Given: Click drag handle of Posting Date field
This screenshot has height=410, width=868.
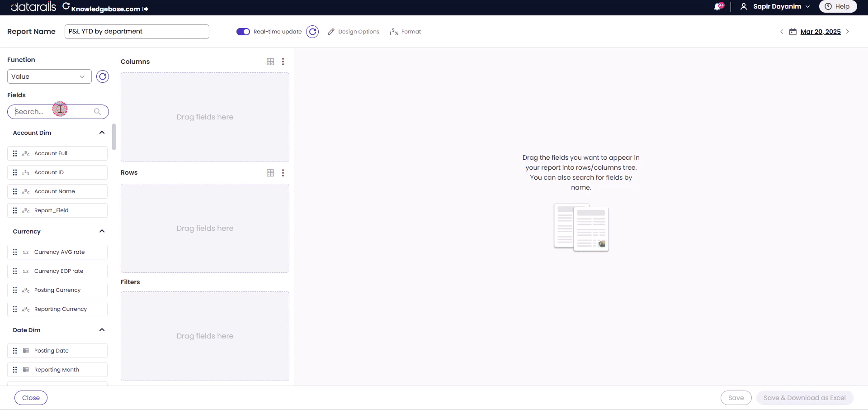Looking at the screenshot, I should [x=15, y=351].
